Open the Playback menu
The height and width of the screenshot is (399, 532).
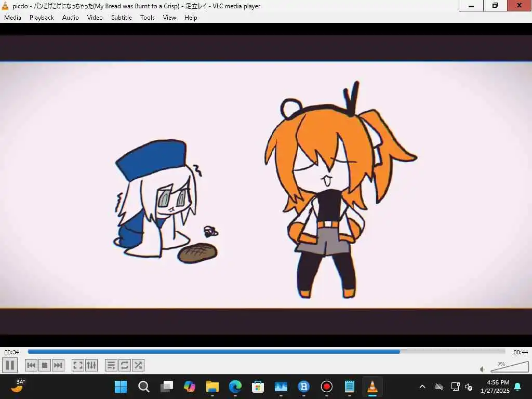[42, 18]
